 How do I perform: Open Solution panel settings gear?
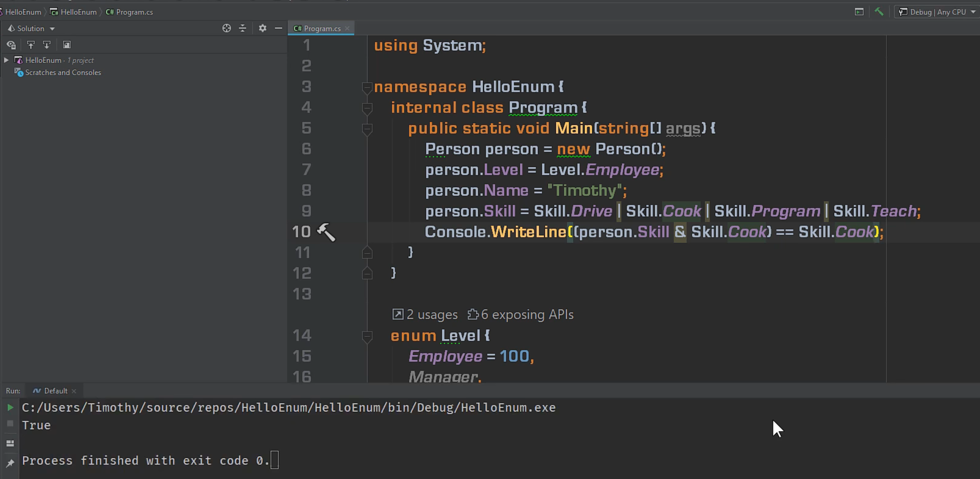click(263, 28)
